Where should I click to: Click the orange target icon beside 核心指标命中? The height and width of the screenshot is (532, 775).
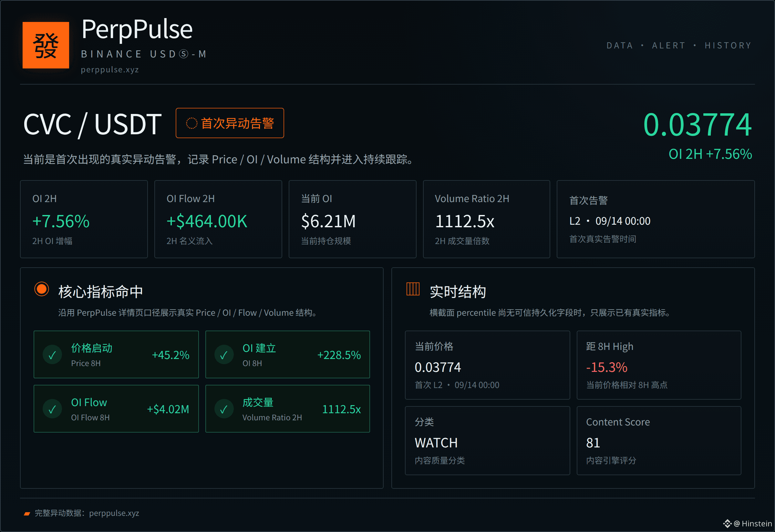(x=42, y=289)
